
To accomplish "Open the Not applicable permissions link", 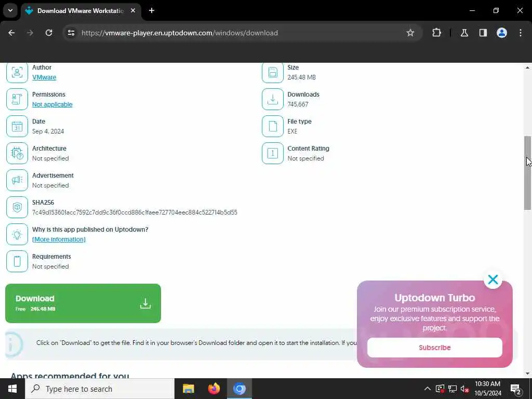I will (x=52, y=104).
